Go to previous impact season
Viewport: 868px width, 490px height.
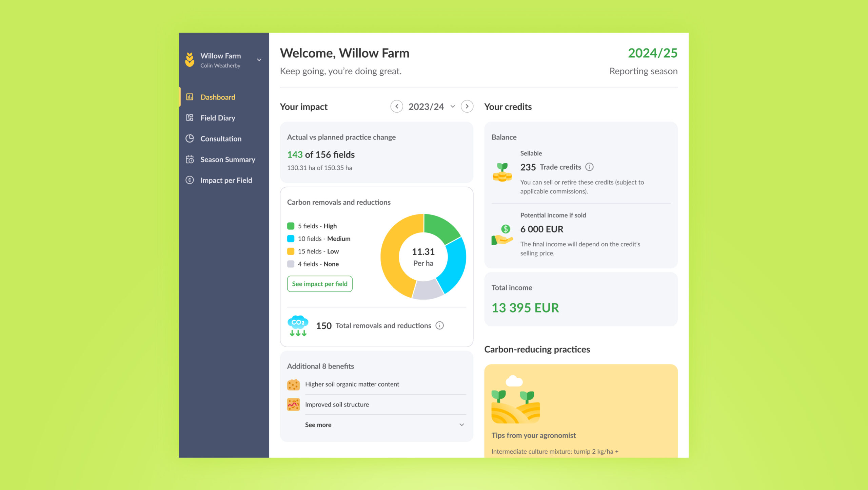[x=396, y=107]
